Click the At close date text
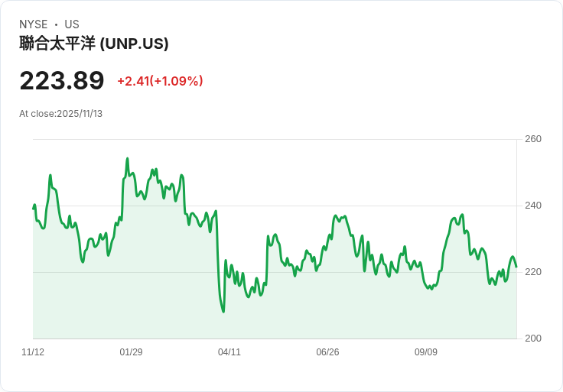Viewport: 563px width, 392px height. click(61, 114)
